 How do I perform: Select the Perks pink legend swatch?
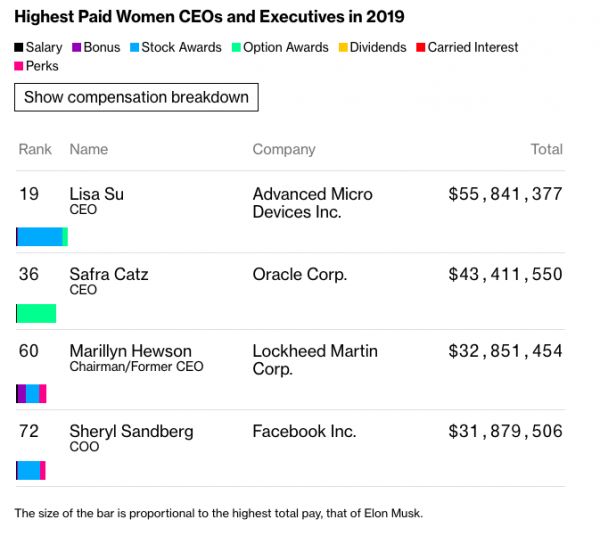tap(19, 67)
